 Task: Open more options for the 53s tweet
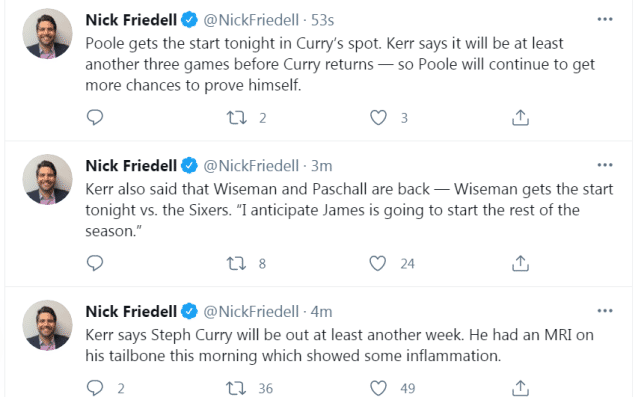605,19
